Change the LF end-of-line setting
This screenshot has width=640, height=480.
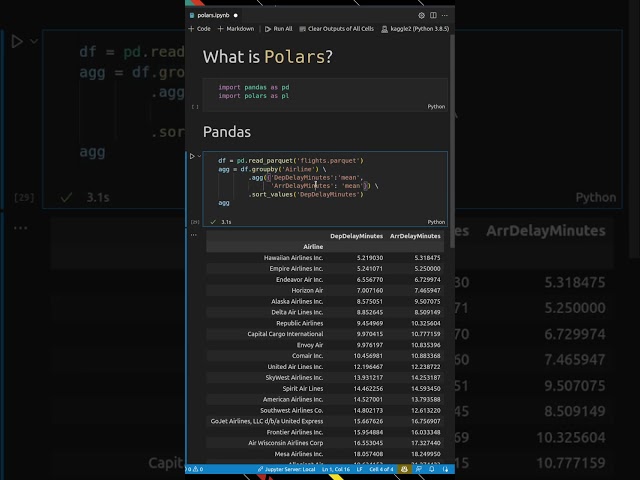(x=360, y=469)
